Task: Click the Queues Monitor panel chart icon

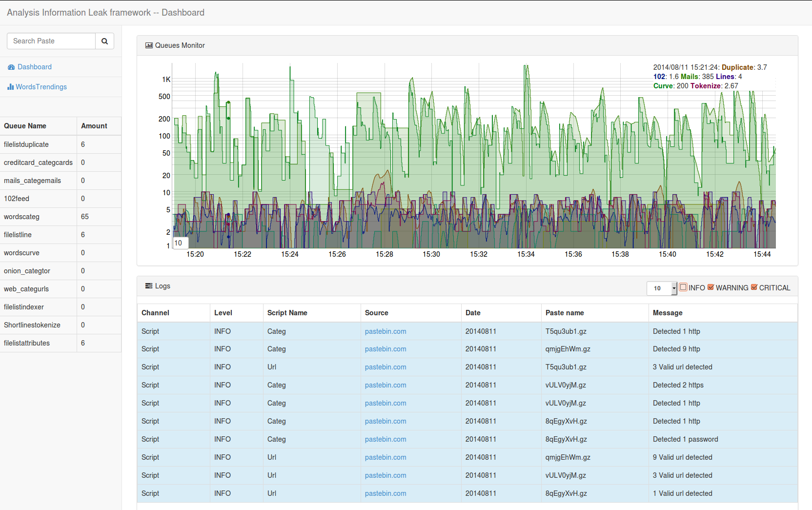Action: [x=149, y=45]
